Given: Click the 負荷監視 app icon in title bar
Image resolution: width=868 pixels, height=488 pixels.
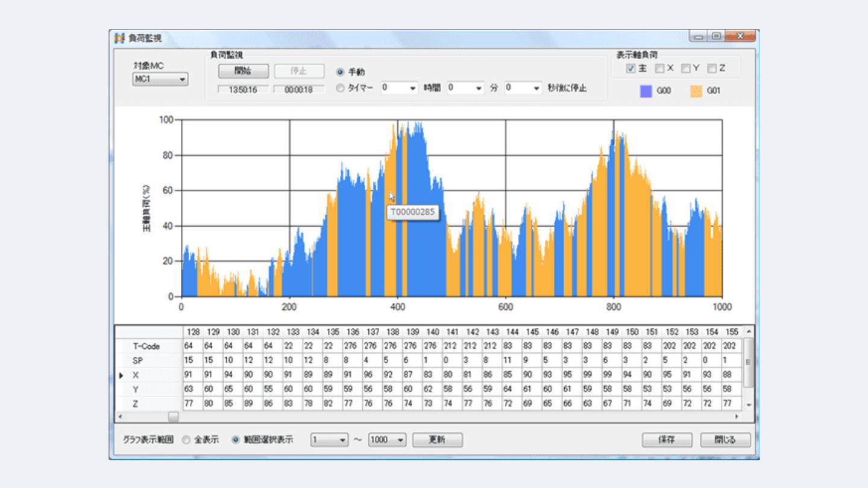Looking at the screenshot, I should tap(119, 39).
